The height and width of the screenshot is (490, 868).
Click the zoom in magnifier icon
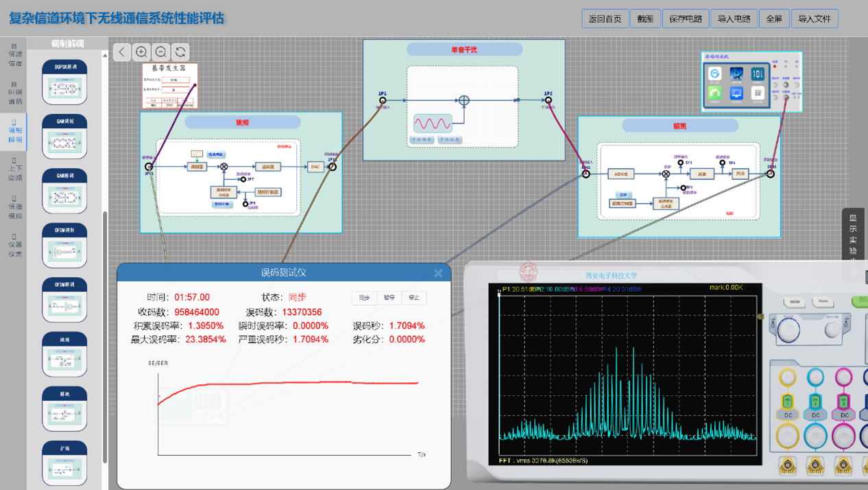141,52
